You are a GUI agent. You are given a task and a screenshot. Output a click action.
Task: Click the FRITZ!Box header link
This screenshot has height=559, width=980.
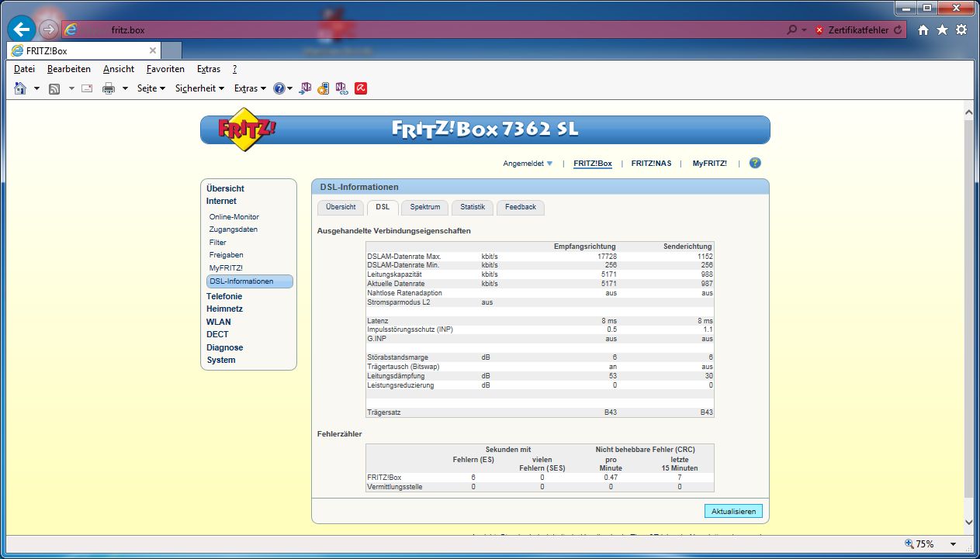593,164
